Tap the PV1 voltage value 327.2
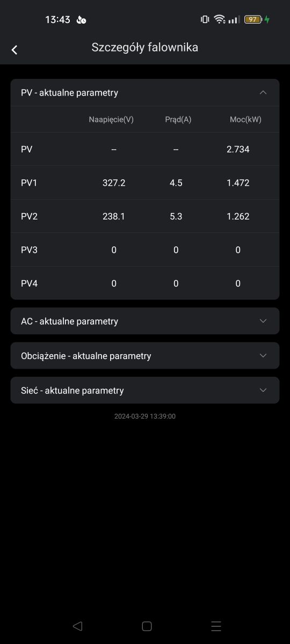The image size is (290, 644). 114,183
